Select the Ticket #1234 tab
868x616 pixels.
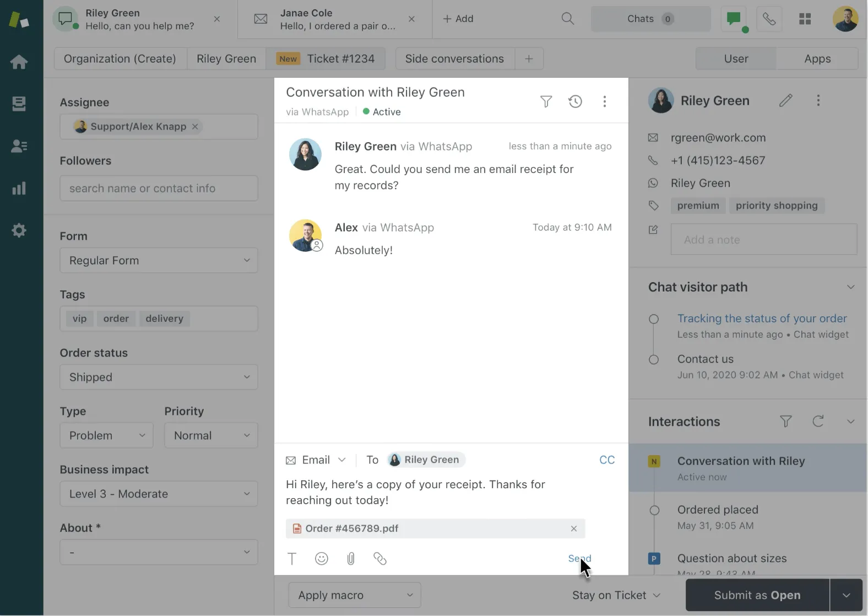pos(325,58)
